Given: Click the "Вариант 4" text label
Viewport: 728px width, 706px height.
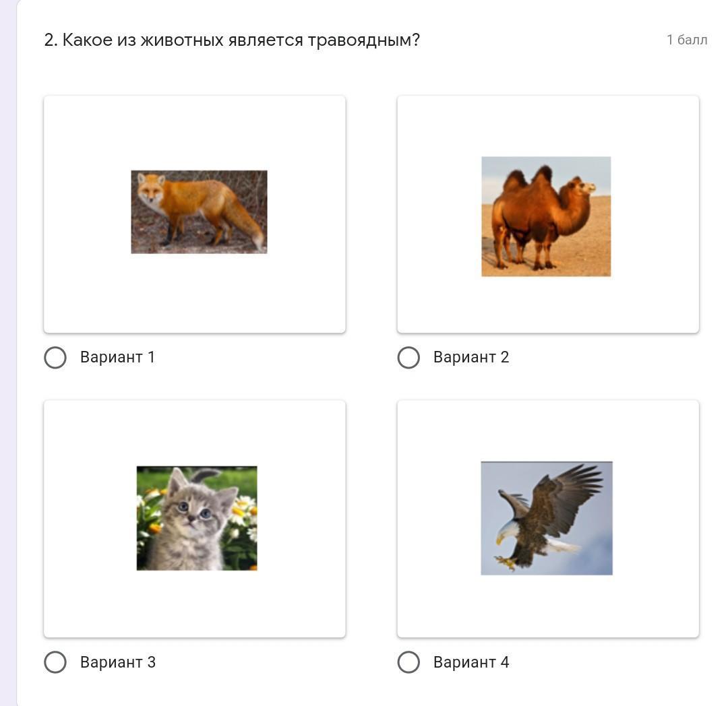Looking at the screenshot, I should click(471, 662).
